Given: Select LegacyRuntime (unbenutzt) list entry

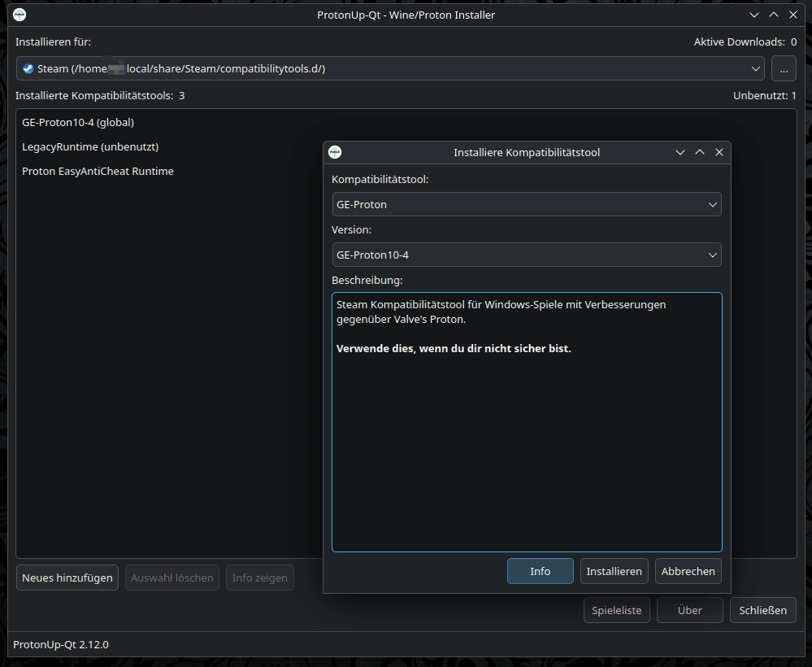Looking at the screenshot, I should 90,146.
